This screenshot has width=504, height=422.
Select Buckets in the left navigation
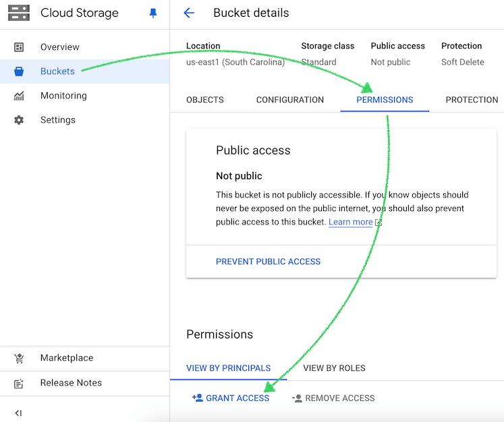(x=57, y=71)
